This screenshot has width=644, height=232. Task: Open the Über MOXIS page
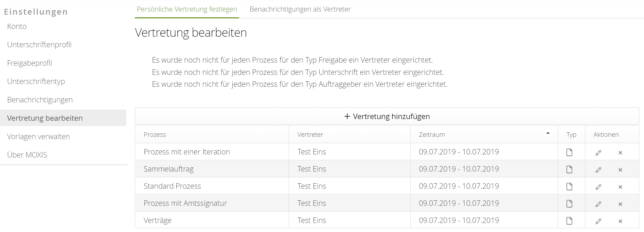tap(27, 154)
